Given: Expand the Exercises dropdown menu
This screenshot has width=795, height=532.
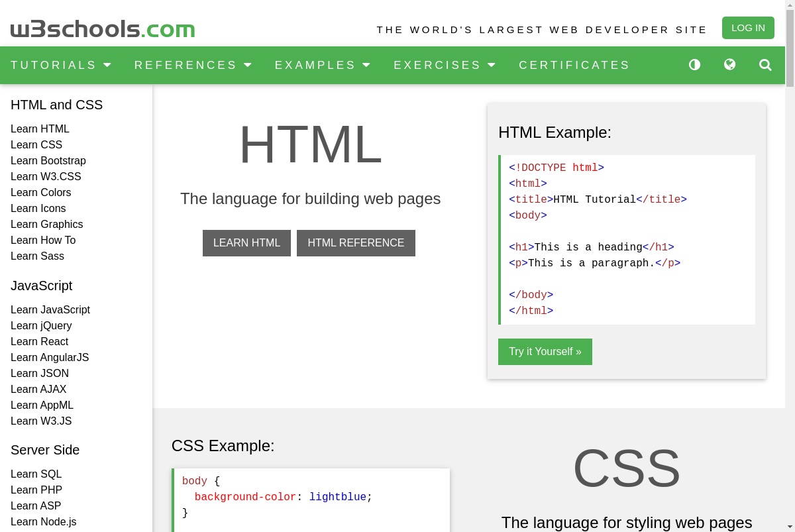Looking at the screenshot, I should click(x=445, y=65).
